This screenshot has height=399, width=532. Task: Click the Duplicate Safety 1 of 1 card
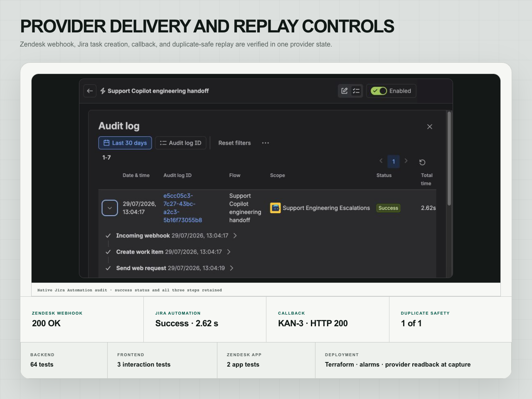[x=451, y=319]
